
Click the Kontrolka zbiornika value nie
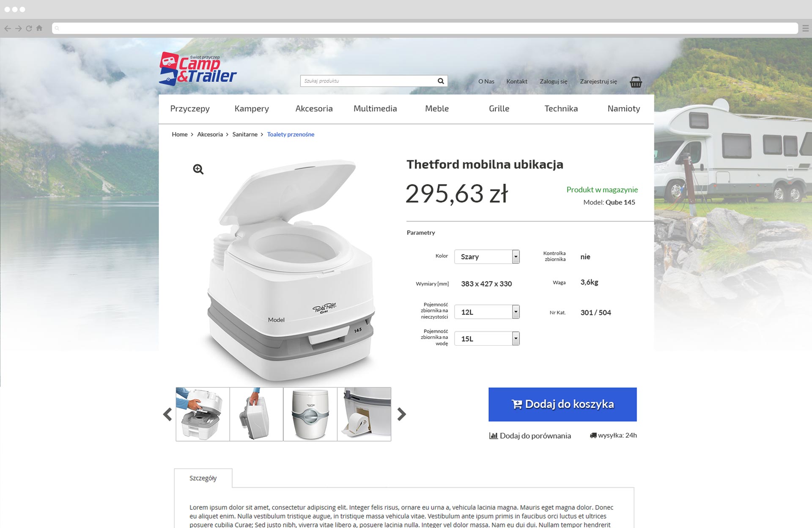pyautogui.click(x=585, y=257)
